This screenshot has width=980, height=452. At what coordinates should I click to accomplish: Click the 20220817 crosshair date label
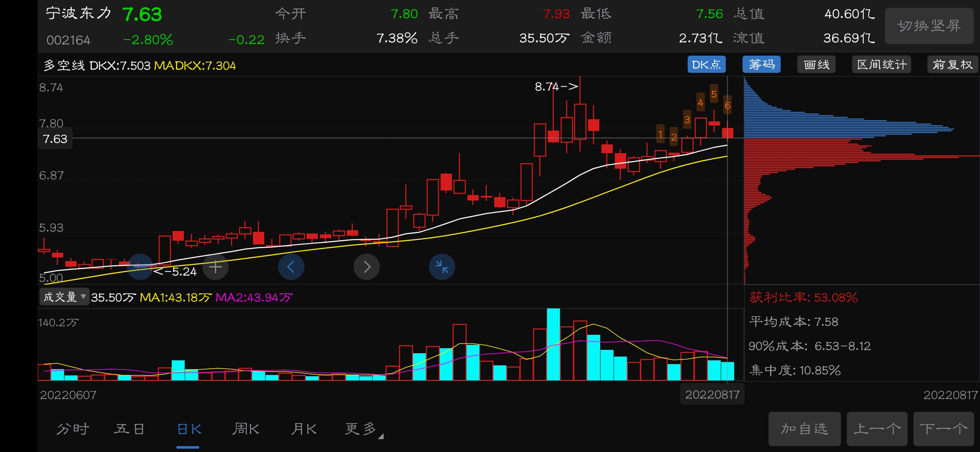712,394
